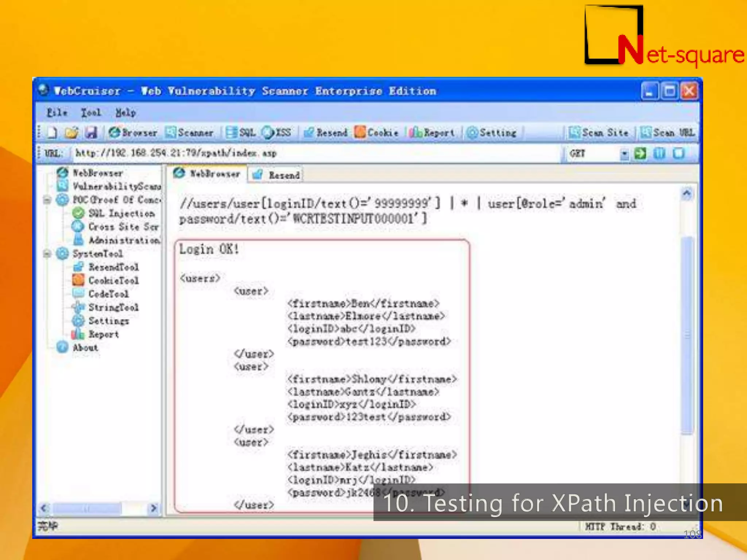The image size is (747, 560).
Task: Select SQL Injection in the tree
Action: [x=121, y=213]
